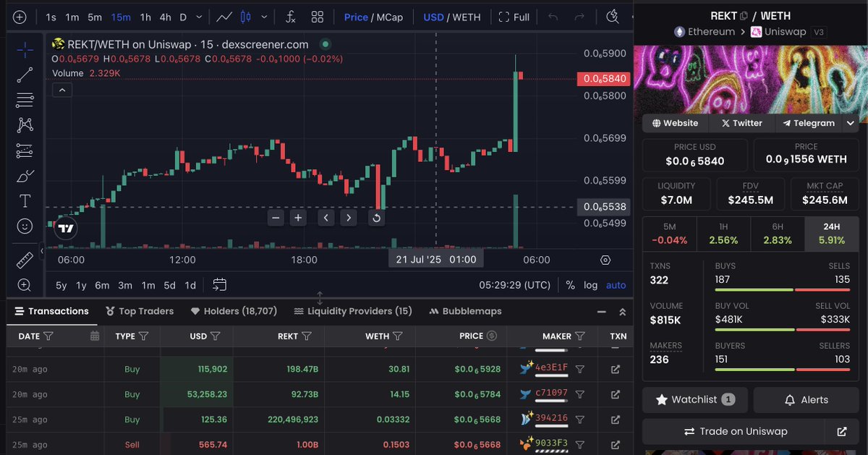868x455 pixels.
Task: Set price Alerts
Action: 806,399
